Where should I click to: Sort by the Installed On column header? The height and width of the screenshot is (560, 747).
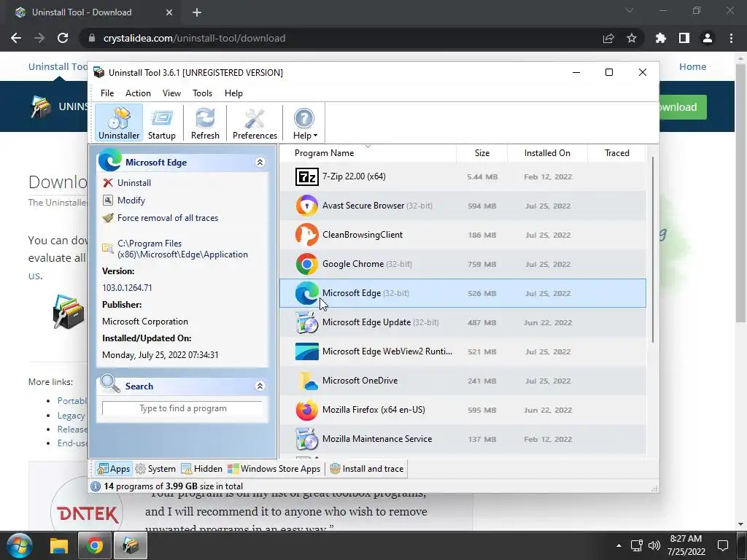pyautogui.click(x=547, y=153)
